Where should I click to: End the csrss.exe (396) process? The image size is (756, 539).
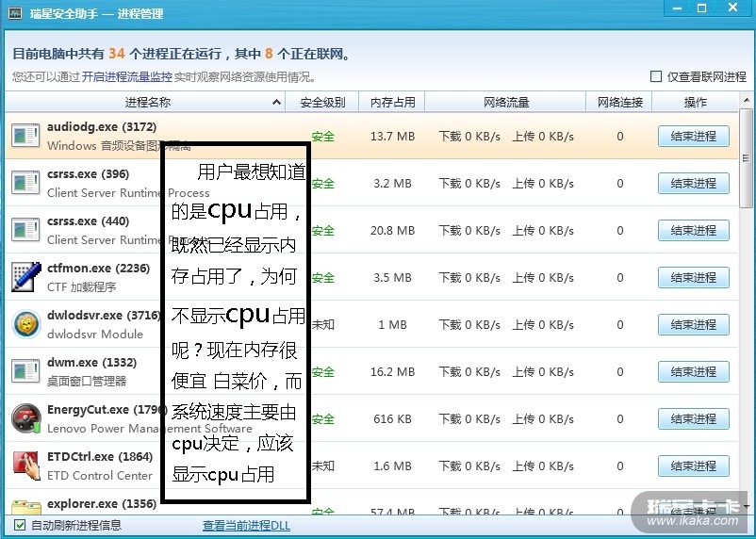(x=694, y=184)
